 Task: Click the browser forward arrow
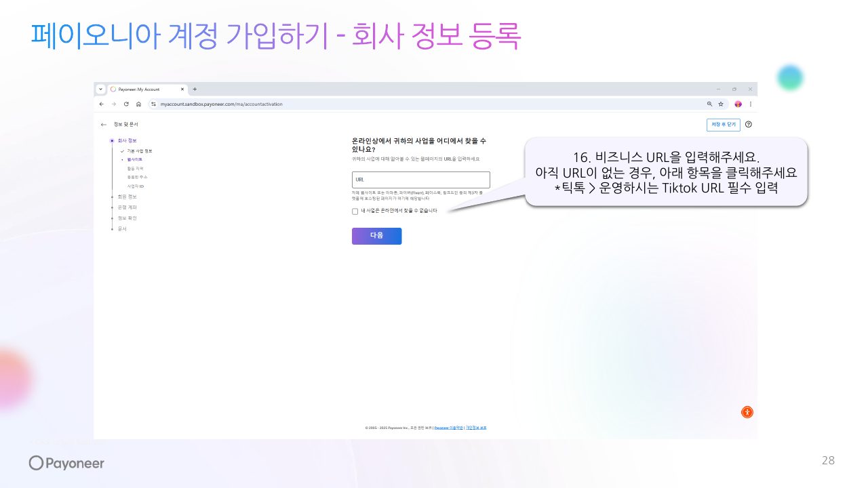pyautogui.click(x=113, y=104)
